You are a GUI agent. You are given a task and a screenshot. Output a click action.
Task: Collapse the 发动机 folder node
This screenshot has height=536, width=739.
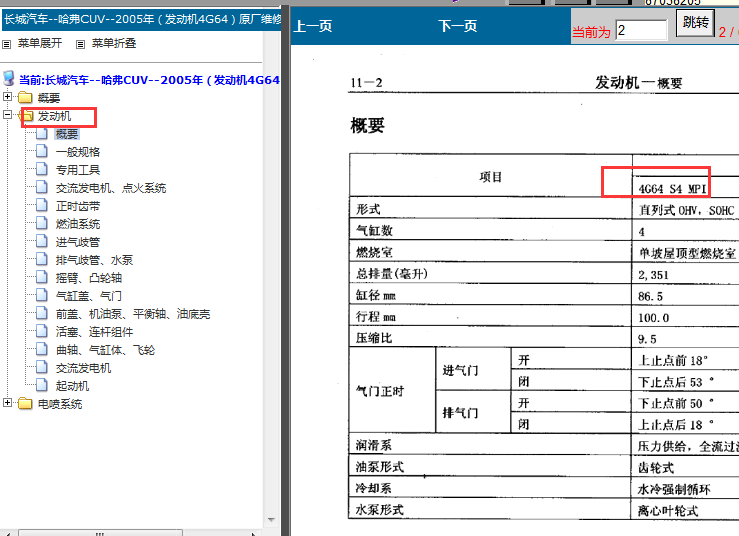tap(7, 115)
